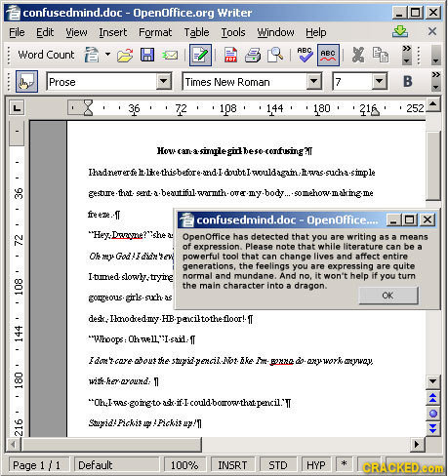
Task: Close the OpenOffice message dialog
Action: 428,219
